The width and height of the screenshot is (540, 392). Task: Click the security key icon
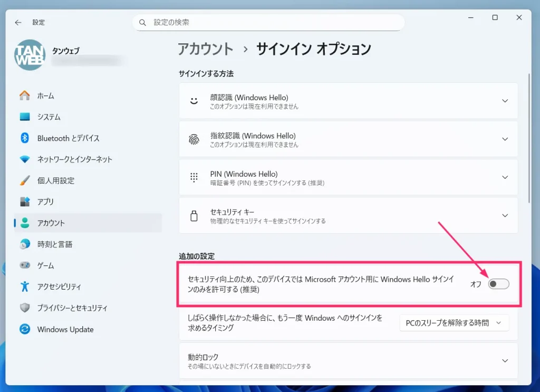194,216
